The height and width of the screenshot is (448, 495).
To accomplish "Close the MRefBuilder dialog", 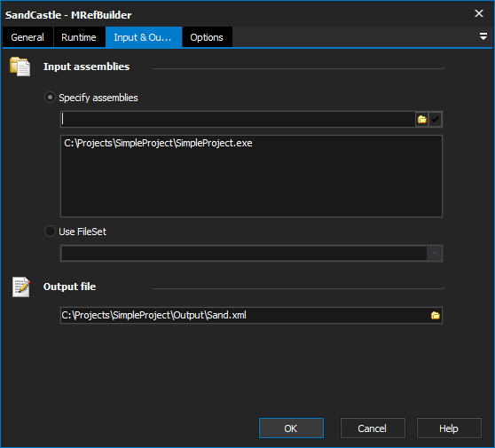I will (479, 13).
